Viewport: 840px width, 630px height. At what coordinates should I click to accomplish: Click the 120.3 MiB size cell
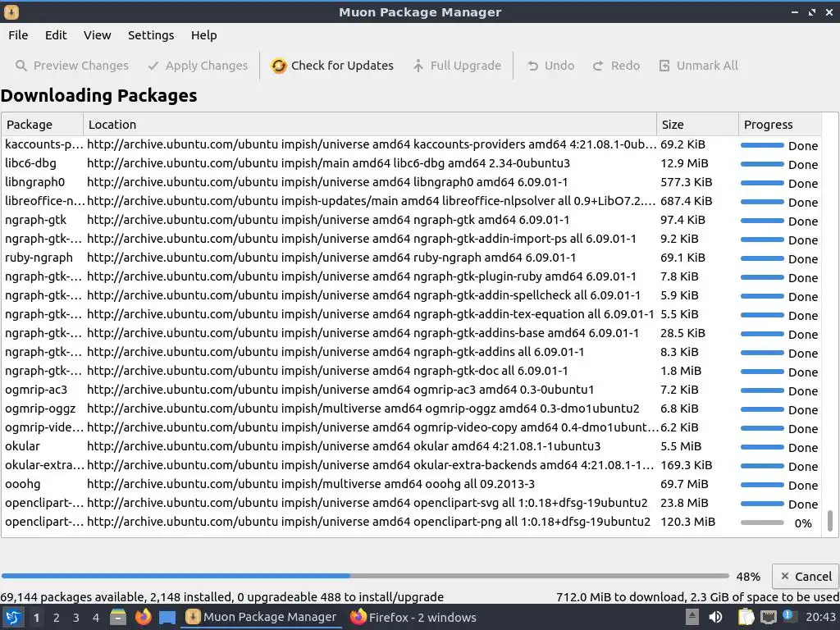point(688,522)
